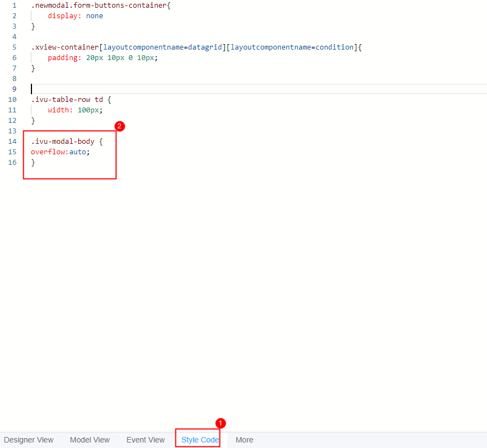The height and width of the screenshot is (448, 487).
Task: Click the .newmodal.form-buttons-container selector text
Action: click(x=100, y=6)
